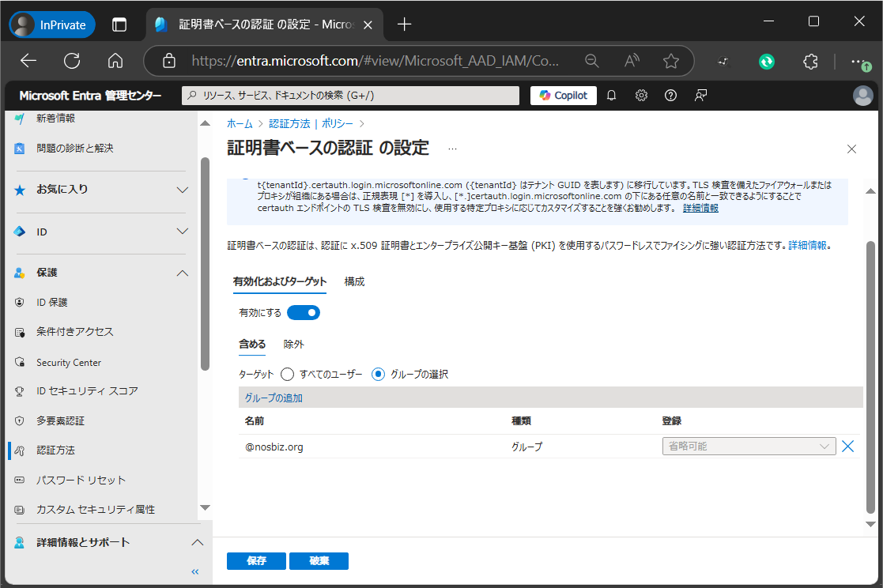The image size is (883, 588).
Task: Open the feedback icon in header
Action: pos(700,96)
